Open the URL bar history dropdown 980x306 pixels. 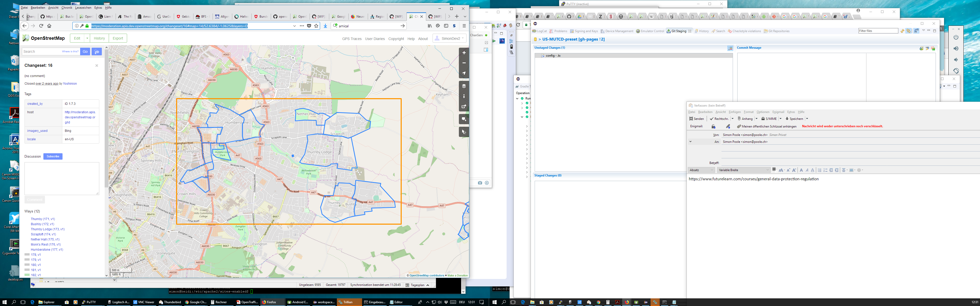(x=295, y=26)
